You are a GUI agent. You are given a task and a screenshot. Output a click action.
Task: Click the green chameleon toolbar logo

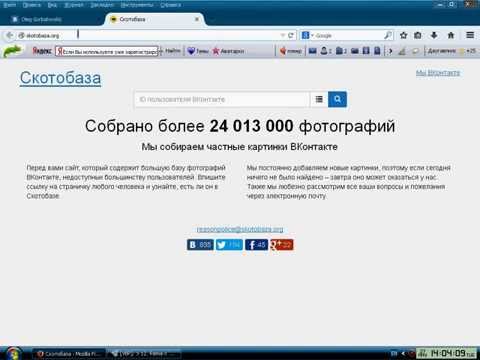12,51
